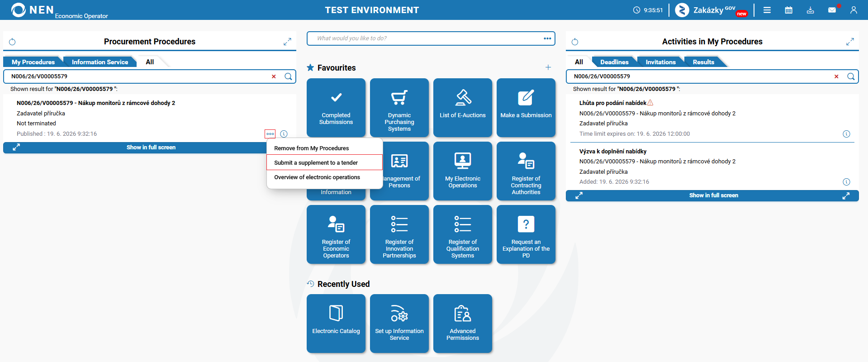Open Register of Qualification Systems tile

click(463, 234)
